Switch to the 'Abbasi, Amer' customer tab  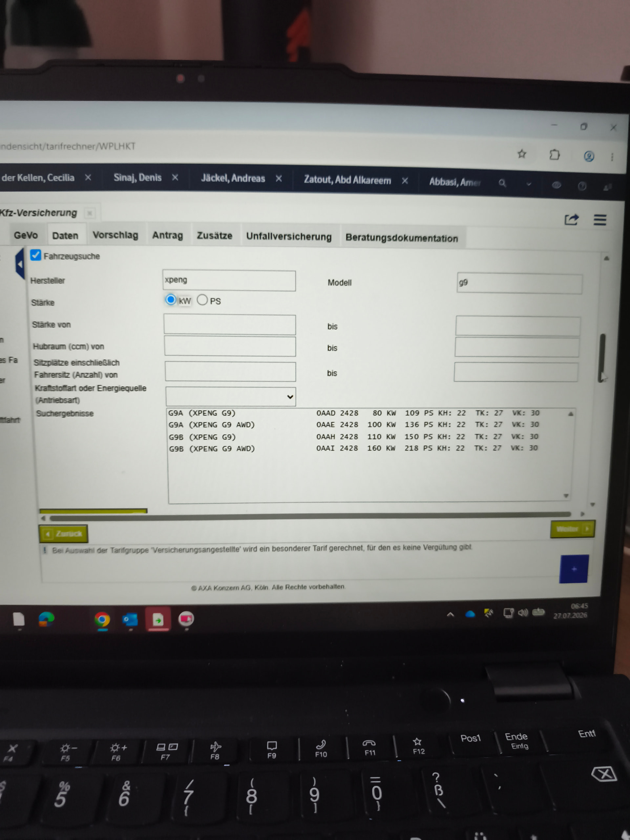(455, 182)
